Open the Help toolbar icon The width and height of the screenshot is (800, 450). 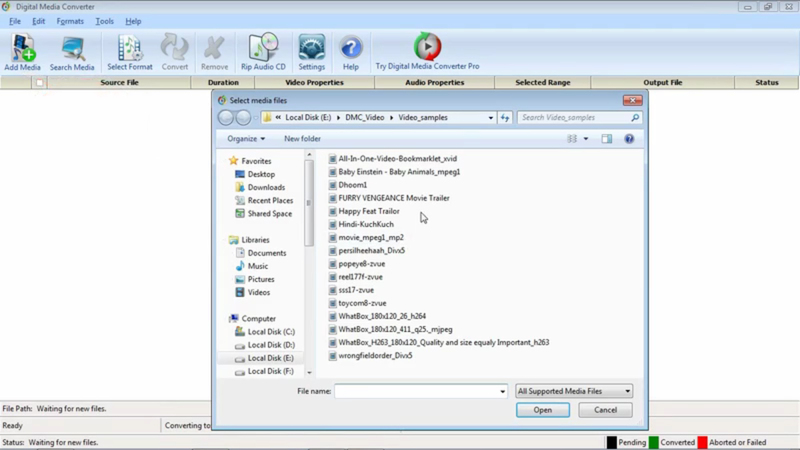tap(351, 52)
